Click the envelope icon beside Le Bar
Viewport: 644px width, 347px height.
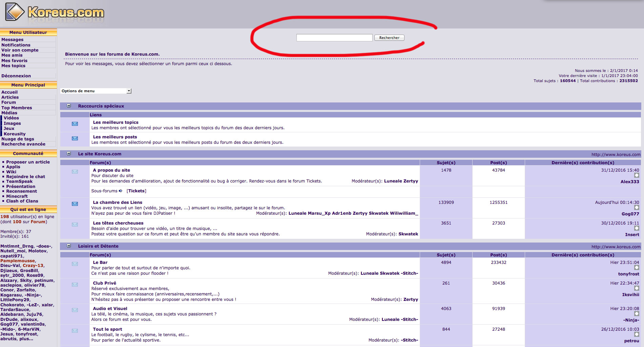tap(75, 264)
